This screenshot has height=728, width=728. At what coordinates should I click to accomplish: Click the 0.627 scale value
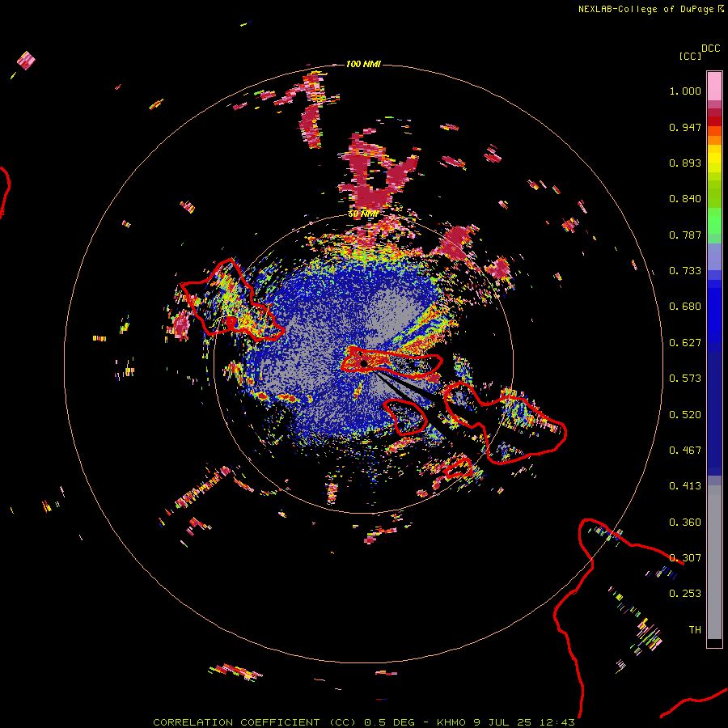pyautogui.click(x=685, y=343)
